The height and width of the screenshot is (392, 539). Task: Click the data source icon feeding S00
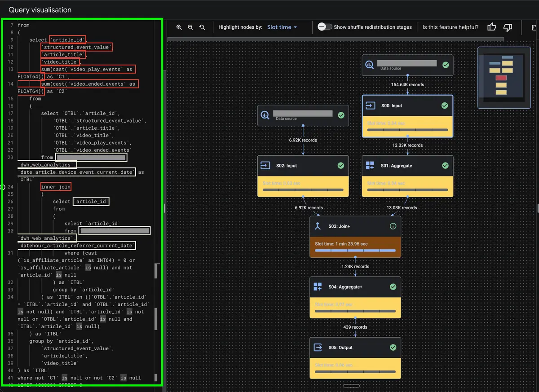pos(369,65)
